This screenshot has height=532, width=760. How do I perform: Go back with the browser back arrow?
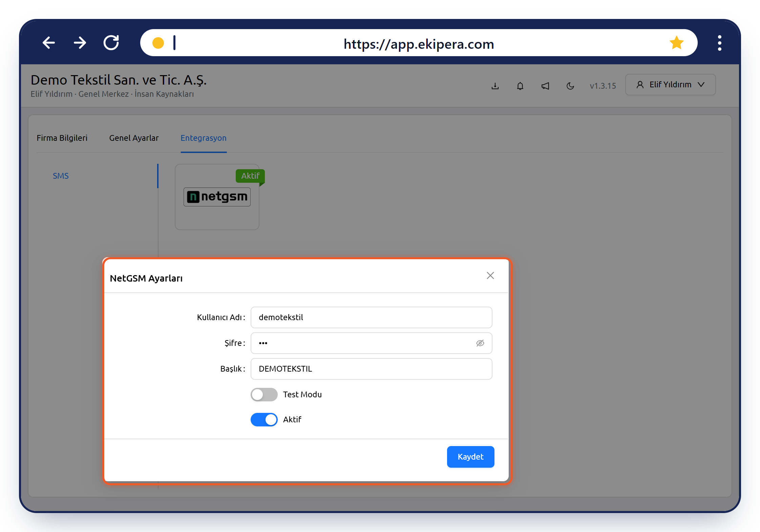tap(49, 43)
